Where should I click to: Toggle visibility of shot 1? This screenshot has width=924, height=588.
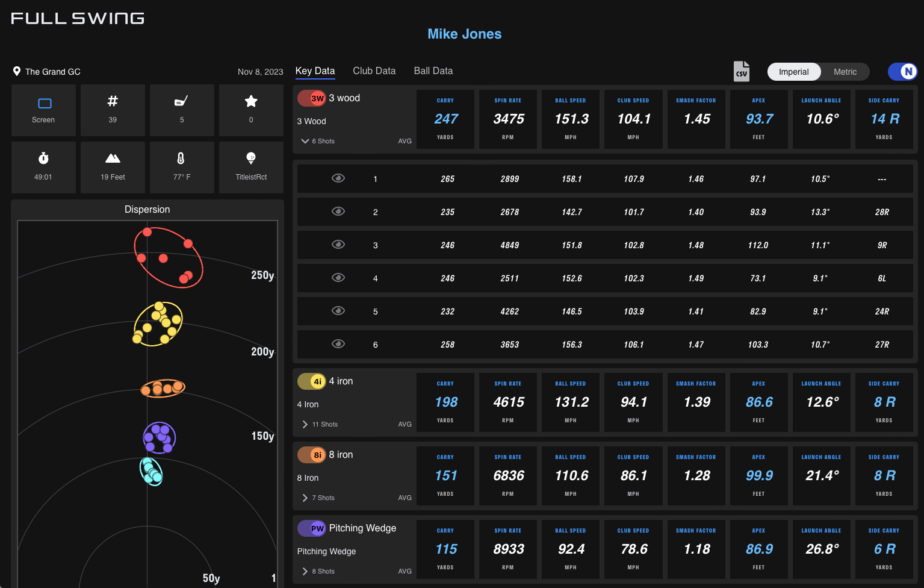click(x=338, y=178)
